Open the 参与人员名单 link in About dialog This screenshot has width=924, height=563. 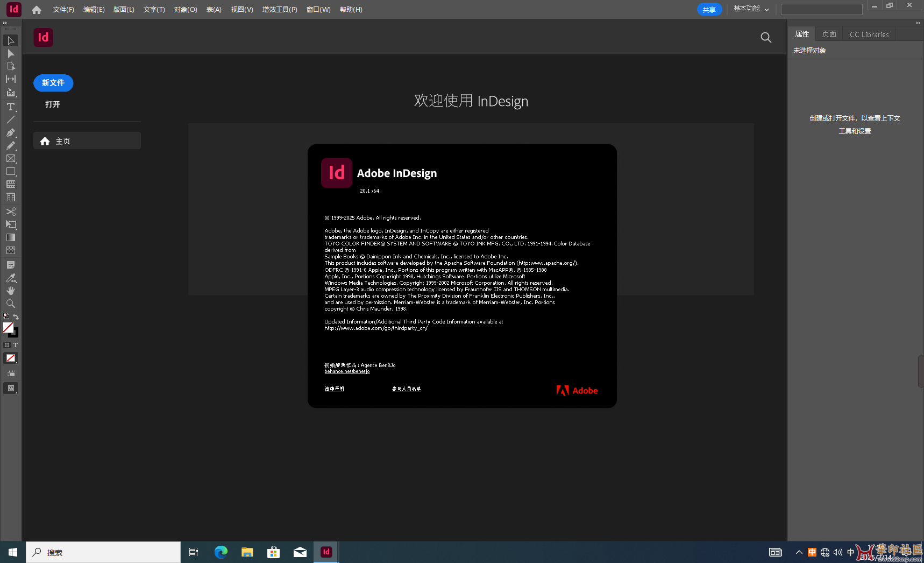(407, 389)
